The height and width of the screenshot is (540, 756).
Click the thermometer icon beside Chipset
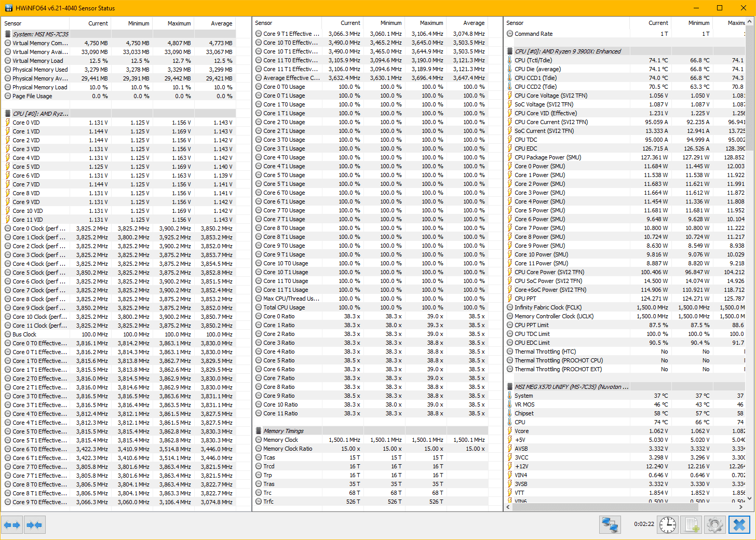510,413
